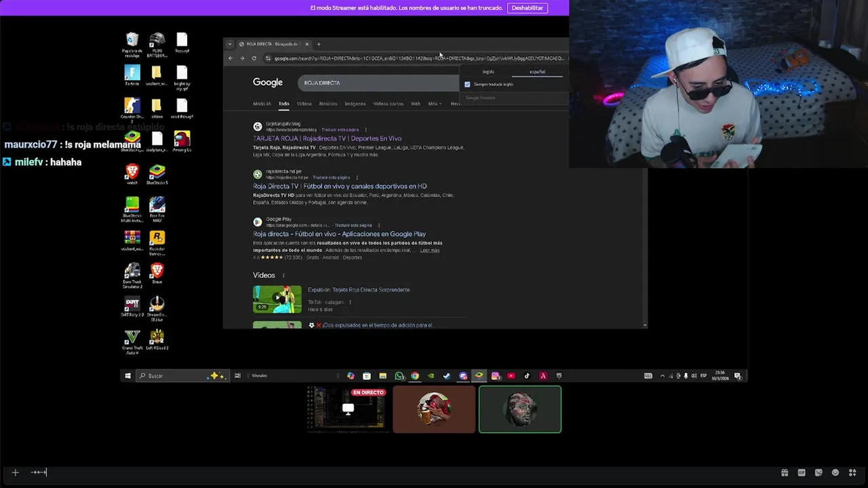Click the Windows taskbar Buscar search box
The width and height of the screenshot is (868, 488).
coord(181,375)
